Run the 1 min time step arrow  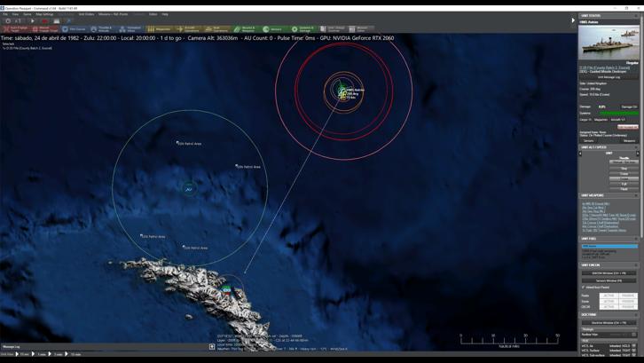coord(34,354)
